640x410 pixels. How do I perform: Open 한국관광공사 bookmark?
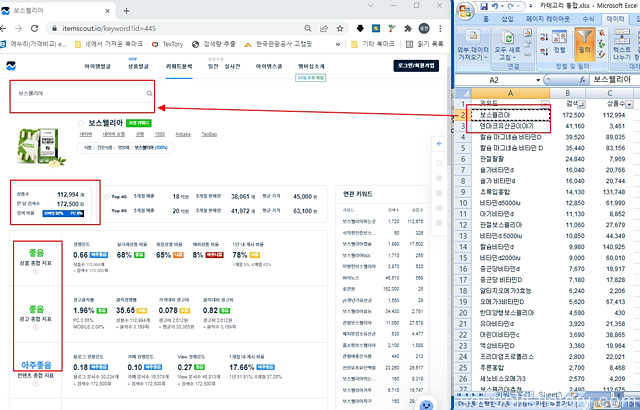point(278,44)
